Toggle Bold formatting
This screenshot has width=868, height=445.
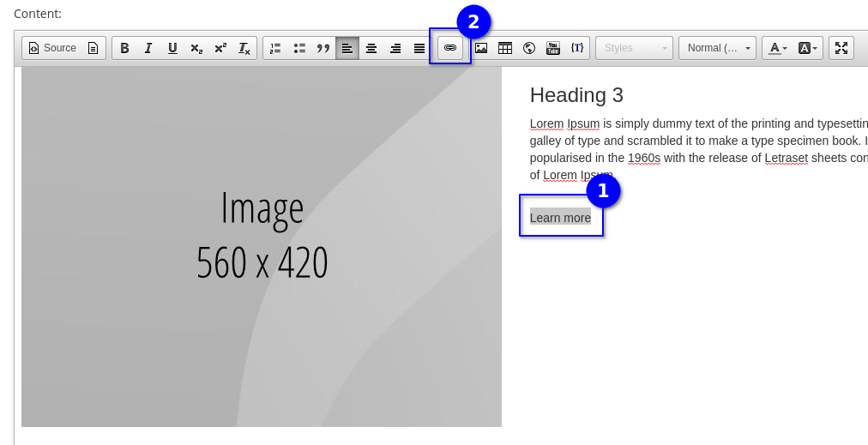pyautogui.click(x=124, y=48)
